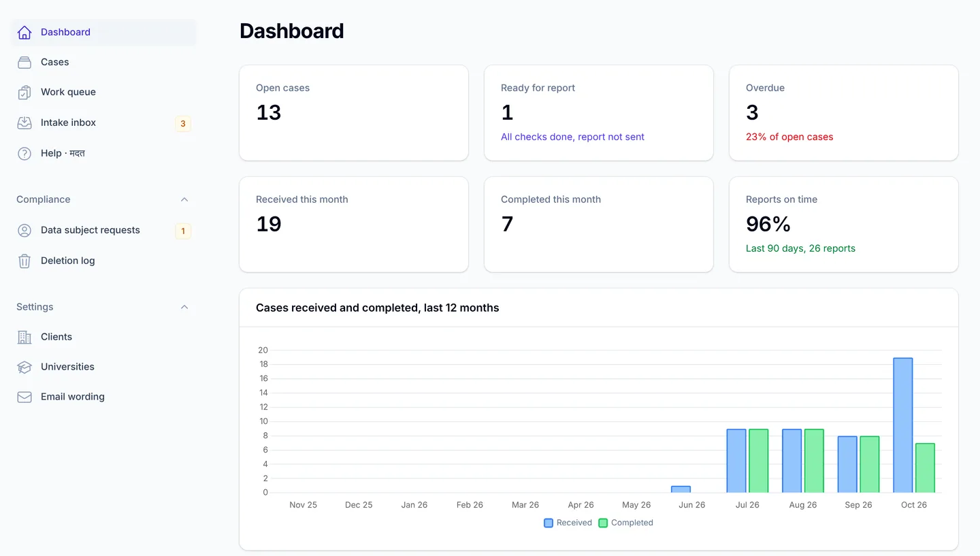Toggle the Completed legend swatch
The height and width of the screenshot is (556, 980).
click(603, 523)
